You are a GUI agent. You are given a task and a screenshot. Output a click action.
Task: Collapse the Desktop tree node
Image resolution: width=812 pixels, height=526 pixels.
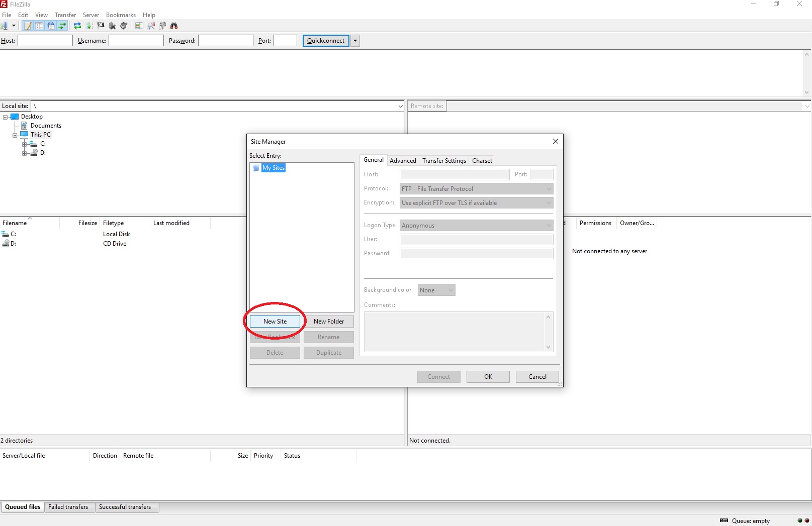[6, 117]
